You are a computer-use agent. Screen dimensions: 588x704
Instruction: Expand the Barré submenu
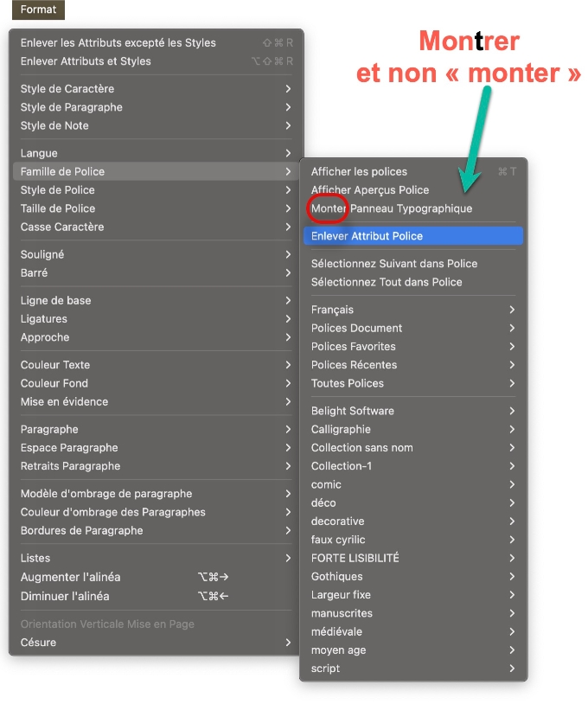pyautogui.click(x=157, y=273)
